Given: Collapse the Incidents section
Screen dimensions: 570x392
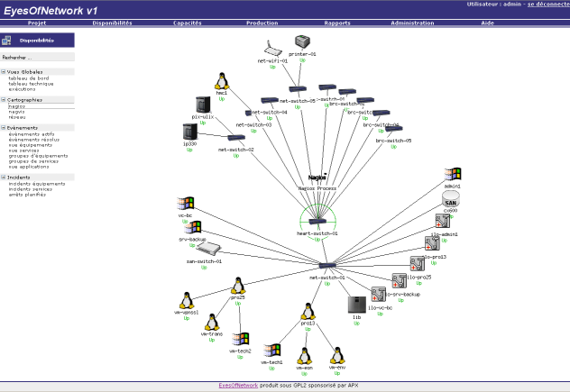Looking at the screenshot, I should pyautogui.click(x=4, y=178).
